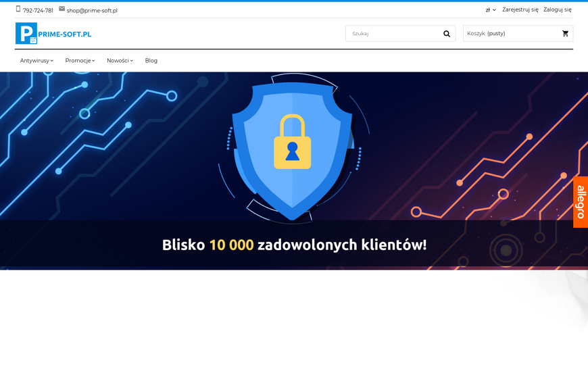Click the PRIME-SOFT.PL logo text
The height and width of the screenshot is (369, 588).
pyautogui.click(x=64, y=34)
